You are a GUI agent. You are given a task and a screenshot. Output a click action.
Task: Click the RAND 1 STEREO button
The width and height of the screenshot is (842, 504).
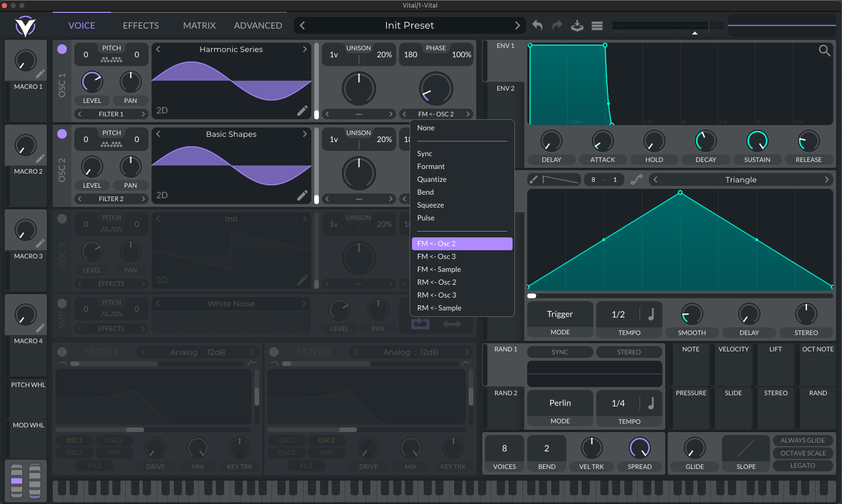click(629, 352)
